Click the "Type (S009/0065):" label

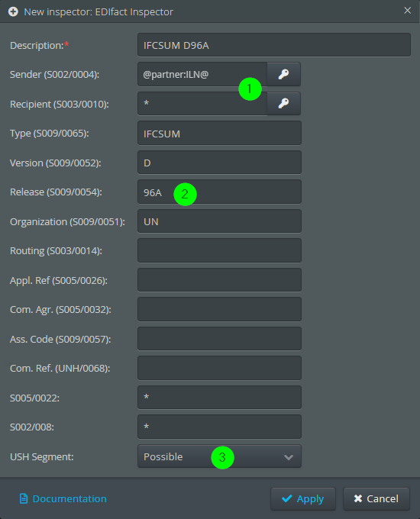pyautogui.click(x=50, y=134)
